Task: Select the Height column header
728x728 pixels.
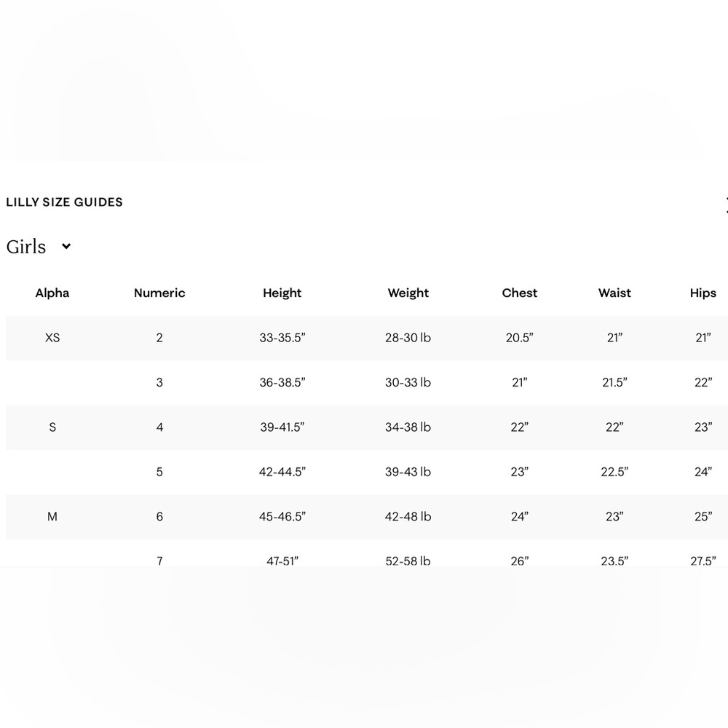Action: pos(282,293)
